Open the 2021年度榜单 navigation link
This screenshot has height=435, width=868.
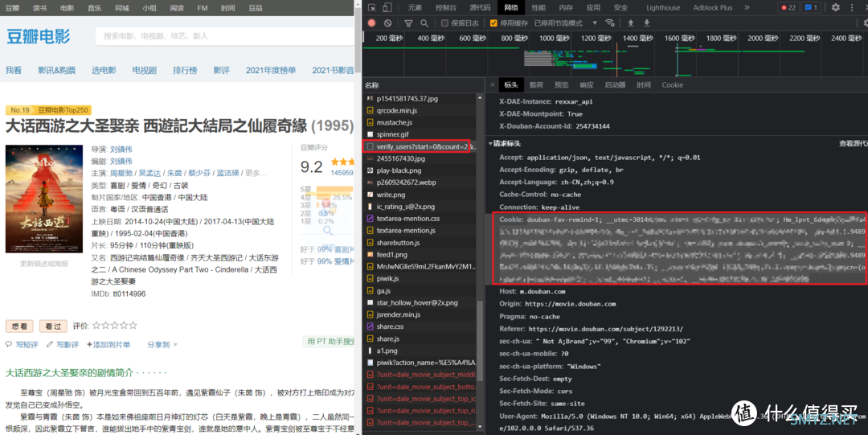click(x=271, y=71)
